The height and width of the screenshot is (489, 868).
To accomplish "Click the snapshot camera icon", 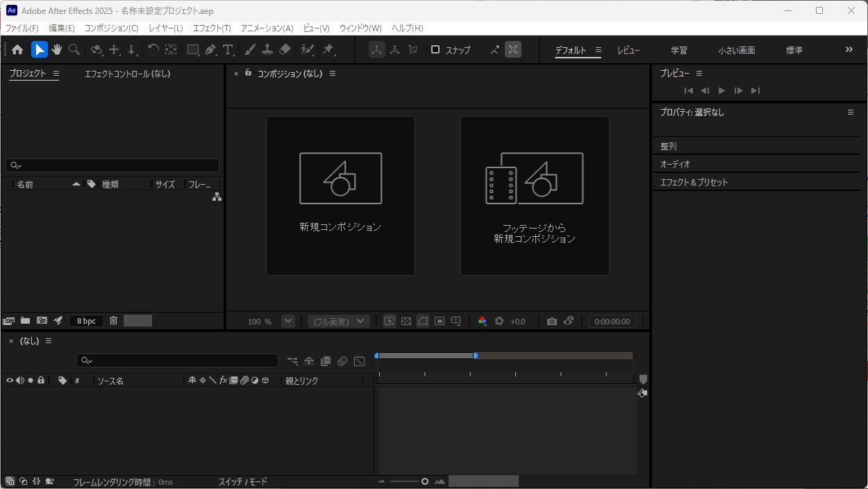I will (551, 321).
